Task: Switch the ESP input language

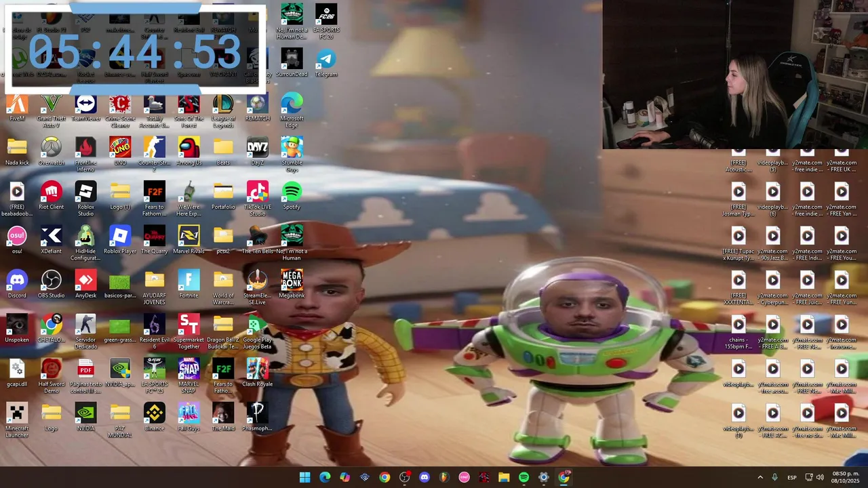Action: (x=792, y=477)
